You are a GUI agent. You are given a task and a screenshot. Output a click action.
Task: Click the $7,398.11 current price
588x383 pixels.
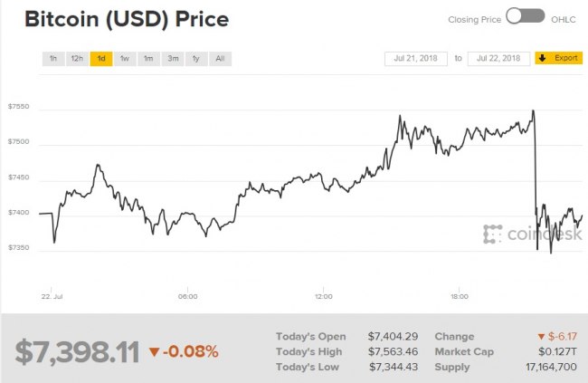[x=77, y=351]
